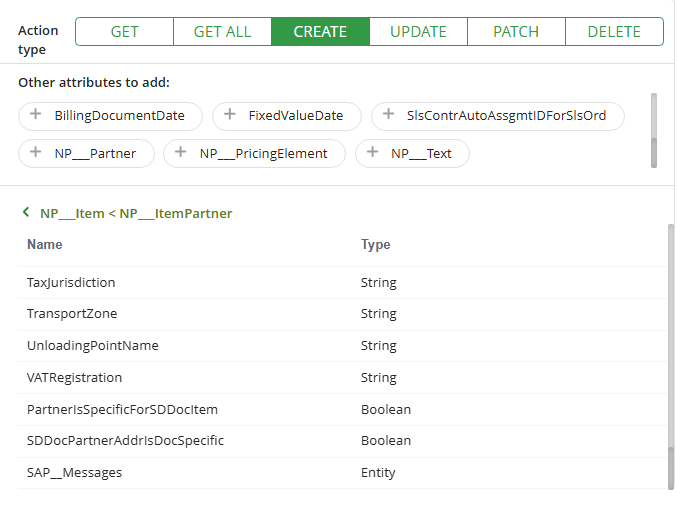This screenshot has width=677, height=505.
Task: Click String type of UnloadingPointName
Action: [379, 346]
